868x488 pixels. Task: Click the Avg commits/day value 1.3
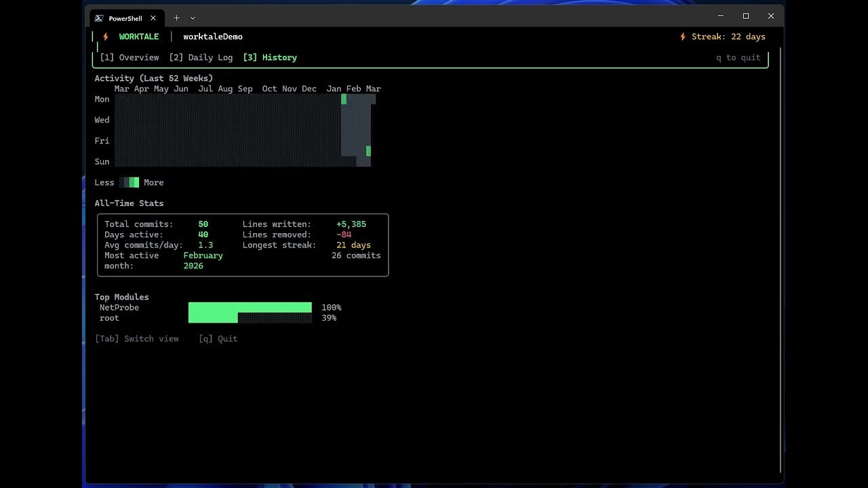click(205, 245)
